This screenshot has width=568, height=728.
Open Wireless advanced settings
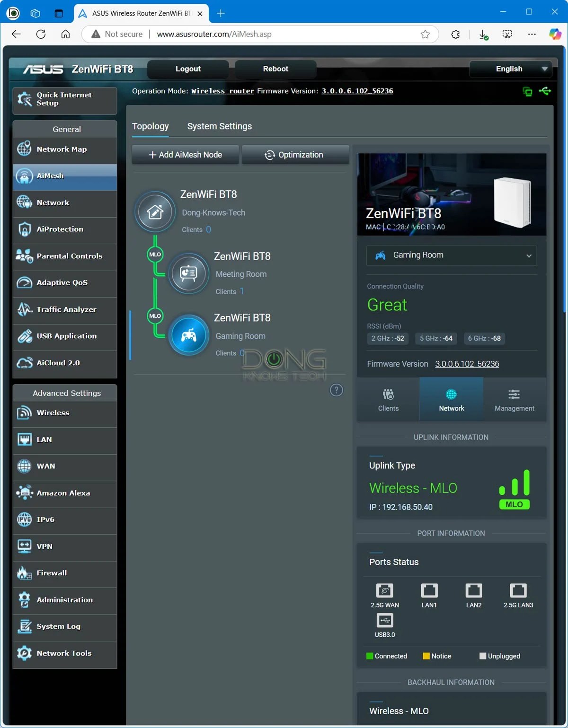tap(65, 414)
